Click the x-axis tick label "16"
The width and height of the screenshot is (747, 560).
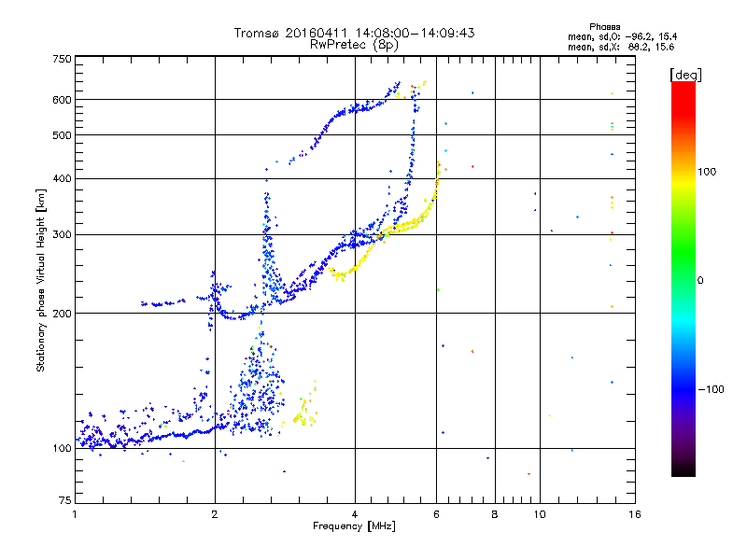(x=635, y=514)
